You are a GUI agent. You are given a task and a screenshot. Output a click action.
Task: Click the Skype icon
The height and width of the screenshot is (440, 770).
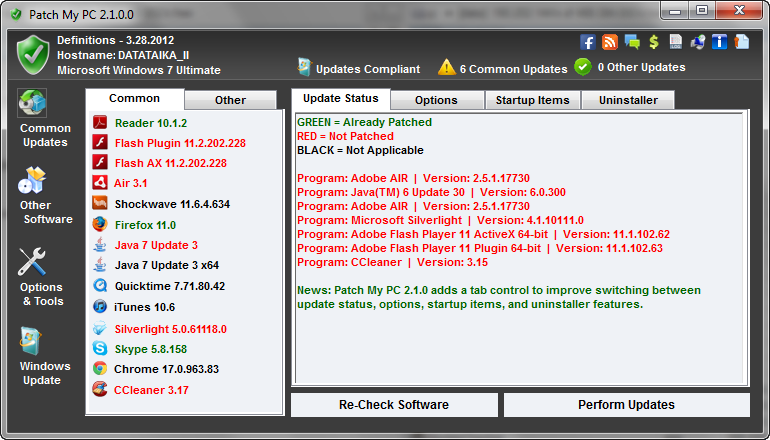point(100,349)
